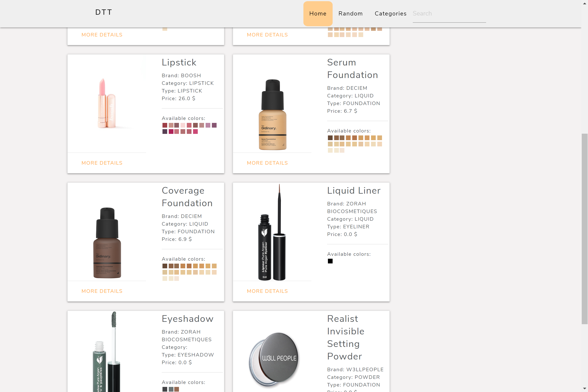View More Details for Liquid Liner
Screen dimensions: 588x392
[267, 291]
